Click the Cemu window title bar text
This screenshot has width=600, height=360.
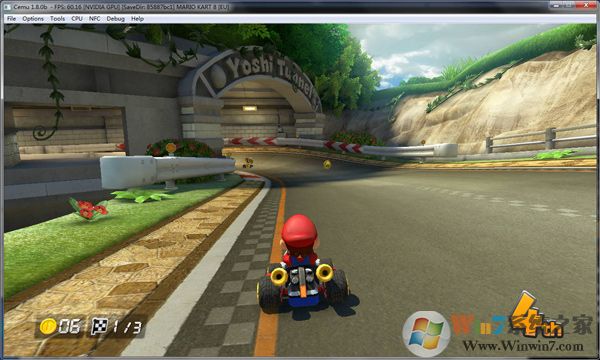click(121, 7)
